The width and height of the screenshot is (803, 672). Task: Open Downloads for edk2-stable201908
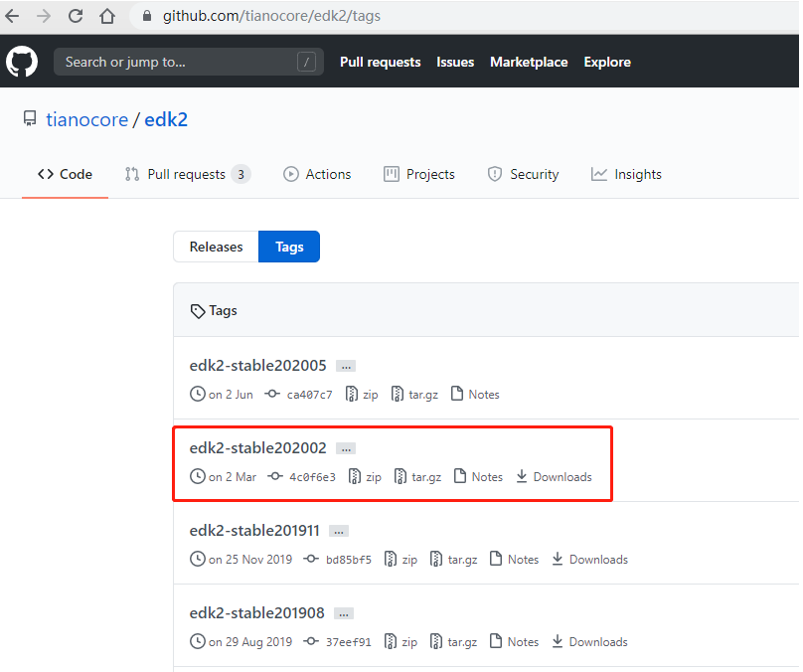[x=590, y=642]
